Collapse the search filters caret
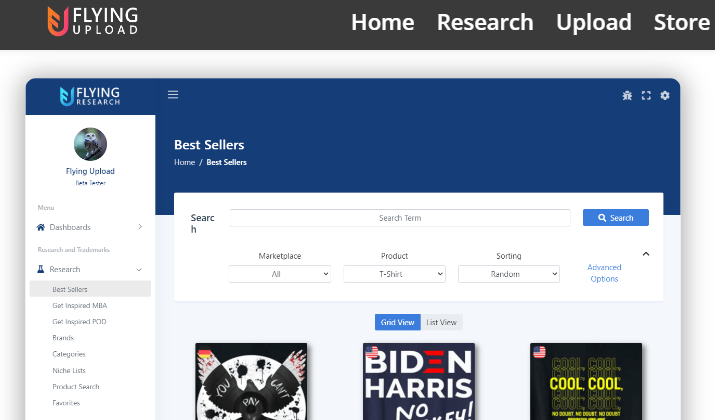The height and width of the screenshot is (420, 715). click(646, 254)
